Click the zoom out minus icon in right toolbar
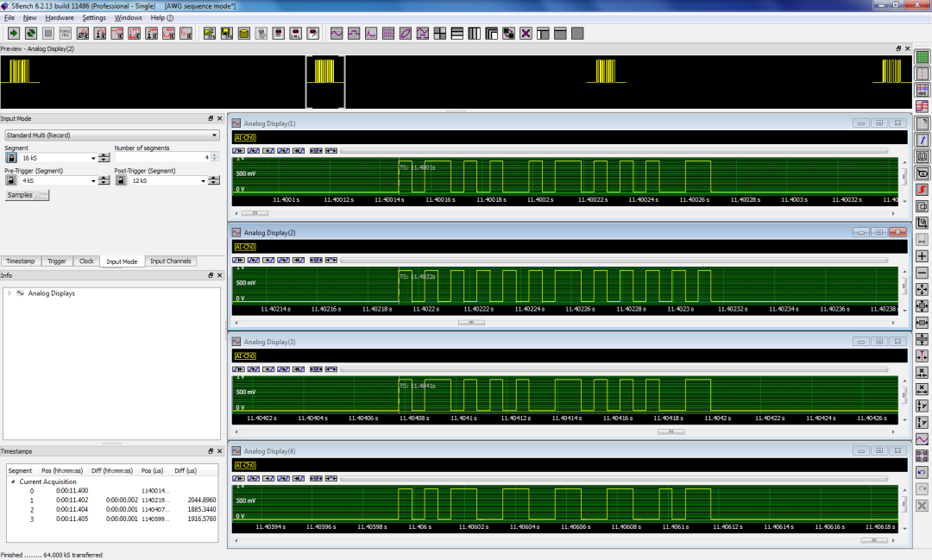Screen dimensions: 932x560 coord(922,273)
